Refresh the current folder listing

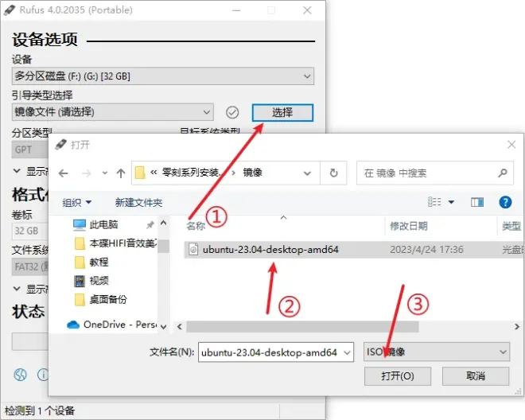coord(333,173)
